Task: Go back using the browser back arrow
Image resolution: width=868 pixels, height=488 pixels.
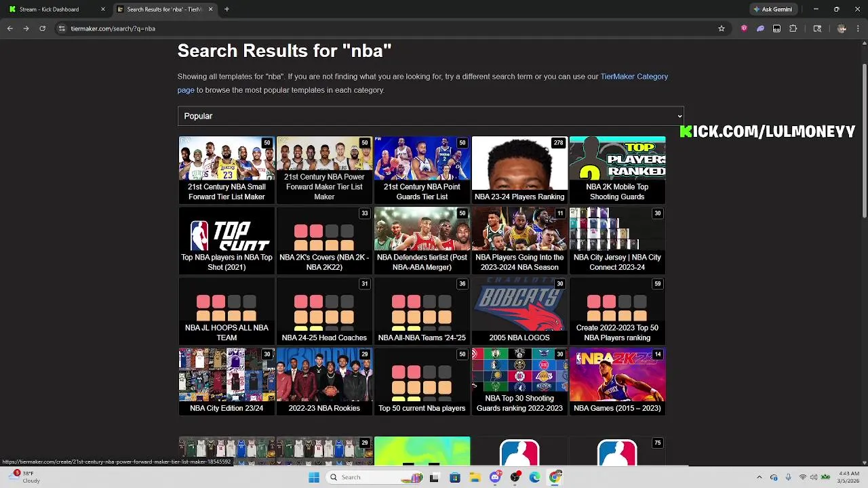Action: point(9,28)
